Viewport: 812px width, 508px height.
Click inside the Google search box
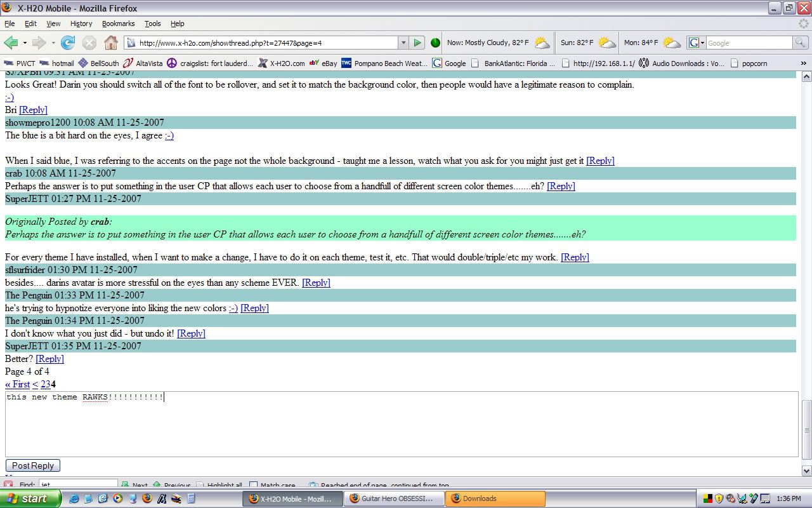click(x=749, y=43)
